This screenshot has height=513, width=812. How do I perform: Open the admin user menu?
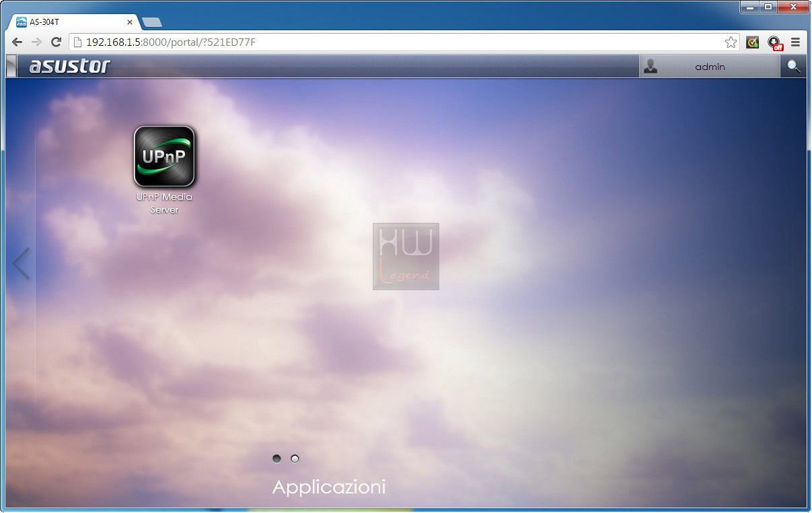[x=710, y=67]
